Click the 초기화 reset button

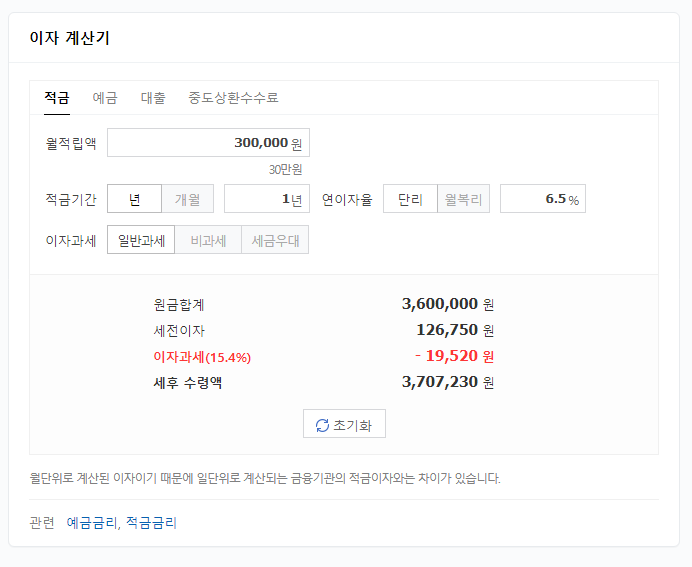coord(344,424)
